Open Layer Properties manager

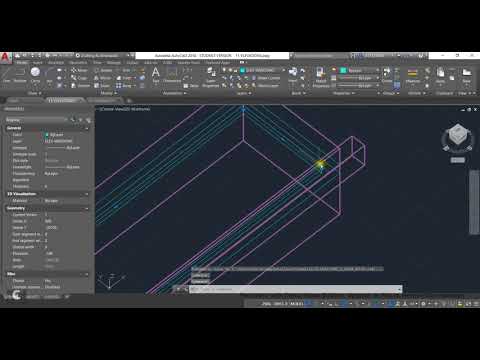pos(211,77)
